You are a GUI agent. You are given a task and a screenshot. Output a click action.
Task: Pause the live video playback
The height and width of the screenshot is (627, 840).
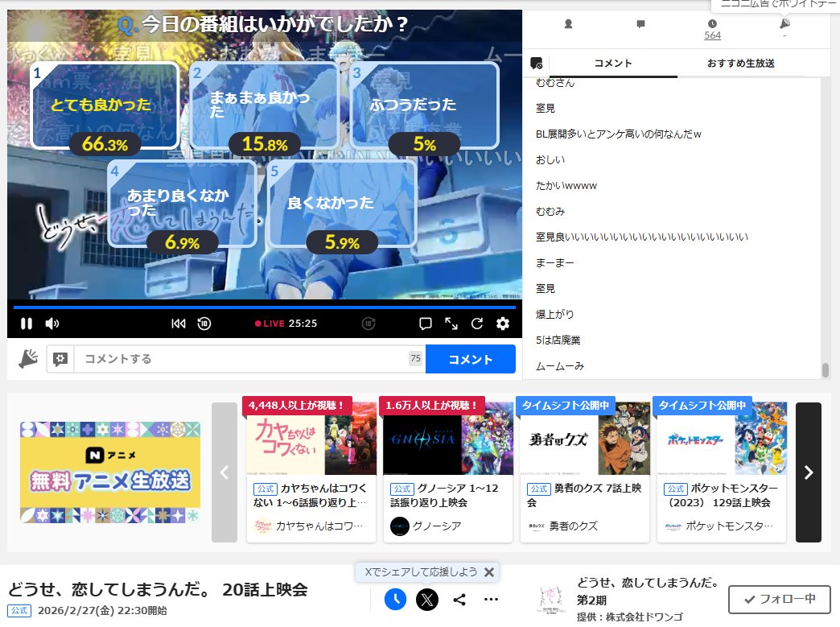click(26, 324)
